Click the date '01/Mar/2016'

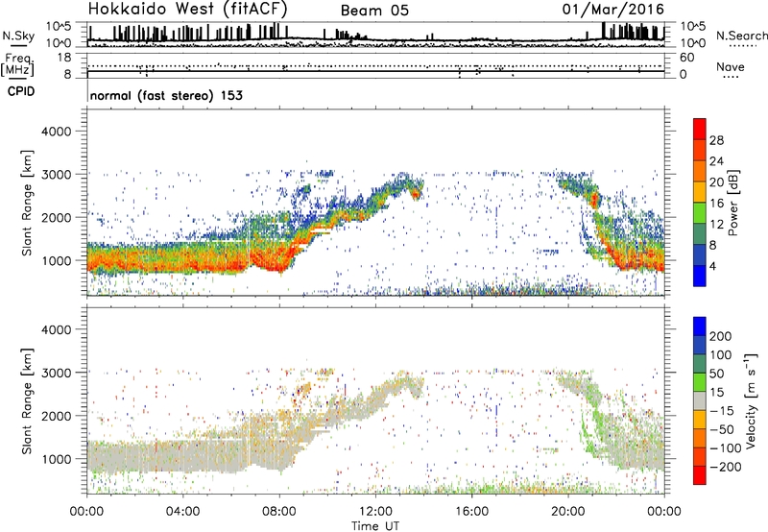pos(613,10)
